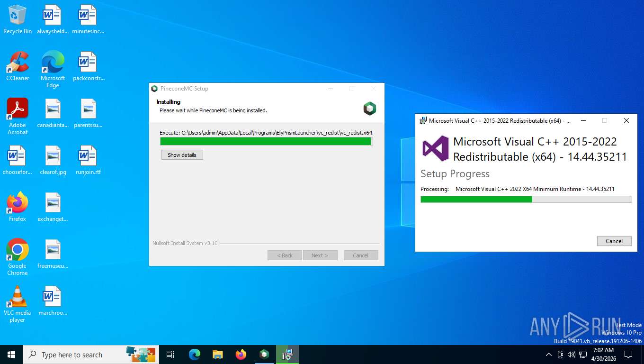644x364 pixels.
Task: Open the Action Center notifications
Action: (628, 355)
